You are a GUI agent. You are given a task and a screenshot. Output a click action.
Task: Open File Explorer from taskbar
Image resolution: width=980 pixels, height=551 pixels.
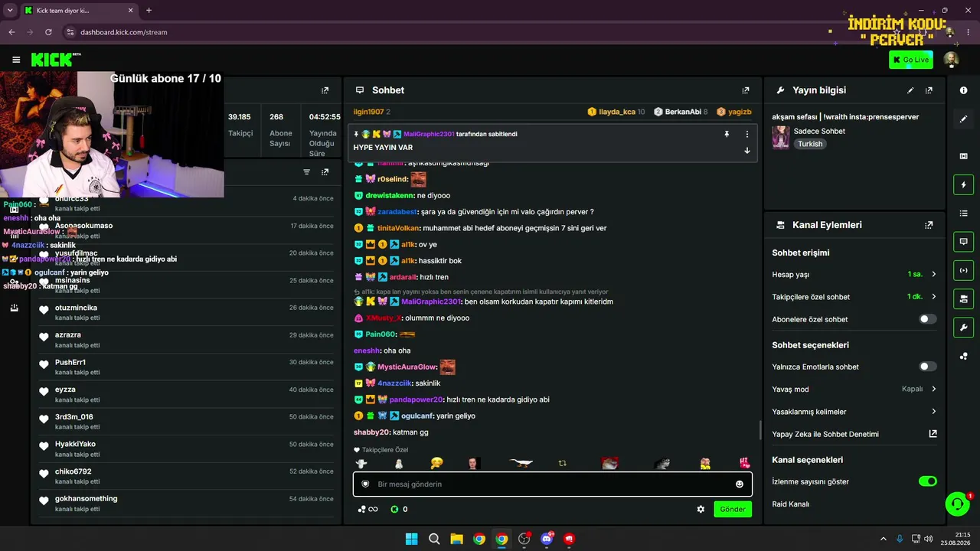(456, 539)
